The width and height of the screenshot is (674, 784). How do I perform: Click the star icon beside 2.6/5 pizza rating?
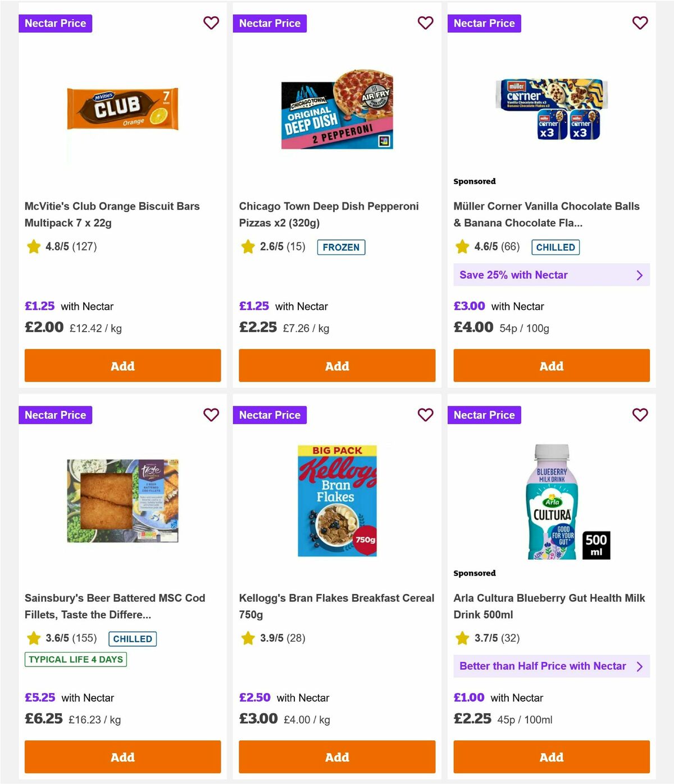[247, 246]
